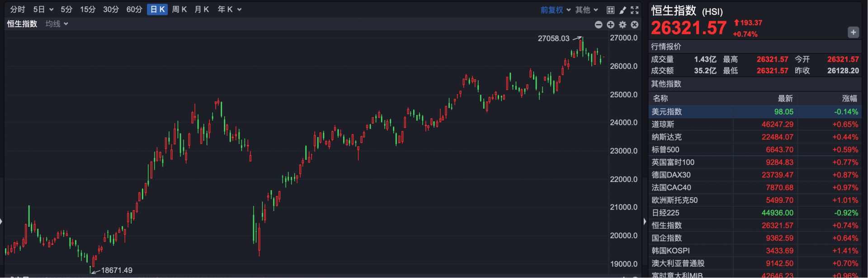Screen dimensions: 868x278
Task: Switch to the 周K weekly chart tab
Action: point(179,10)
